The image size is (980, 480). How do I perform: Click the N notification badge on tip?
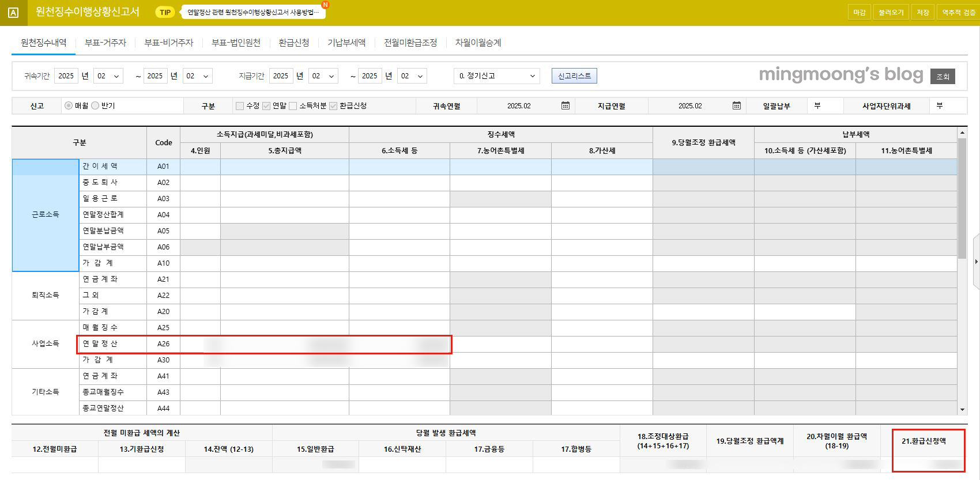(x=326, y=4)
